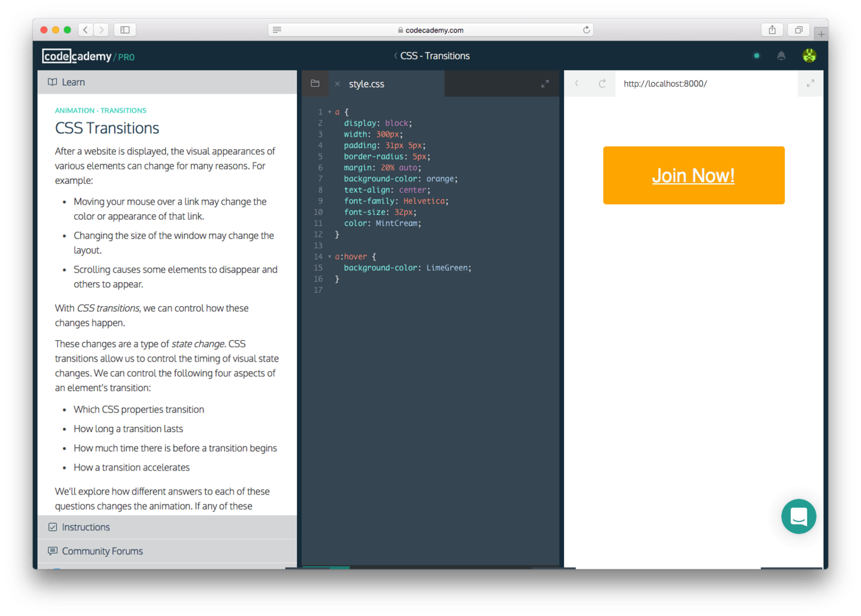Expand the browser preview to fullscreen
Viewport: 861px width, 616px height.
click(x=810, y=83)
